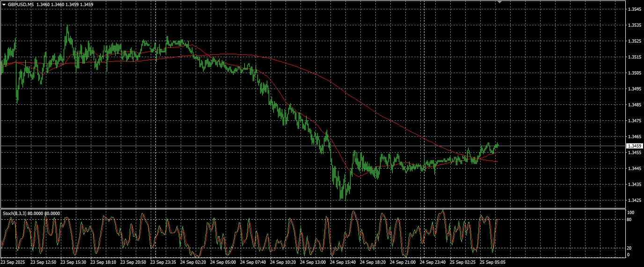Select the 24 Sep 21:00 time marker
Screen dimensions: 644x267
tap(403, 263)
